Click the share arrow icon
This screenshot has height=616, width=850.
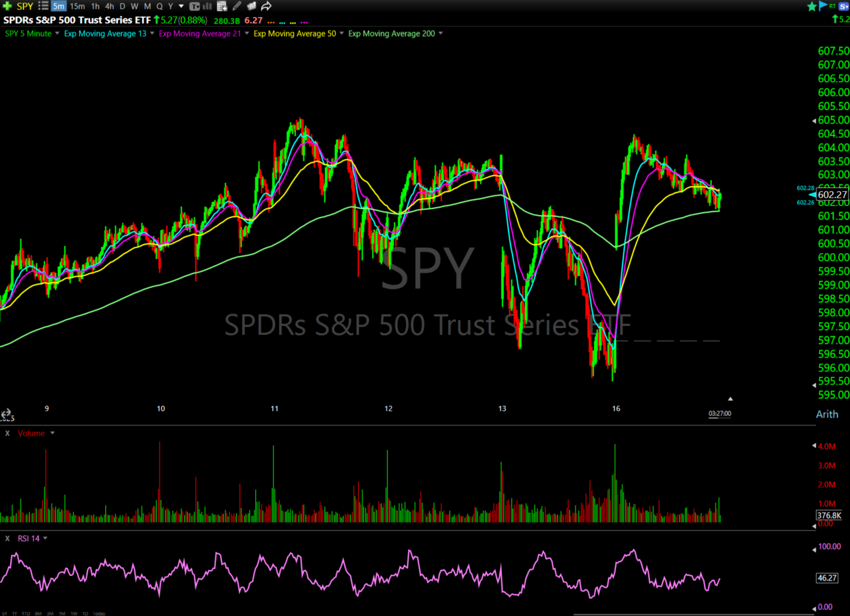[266, 6]
